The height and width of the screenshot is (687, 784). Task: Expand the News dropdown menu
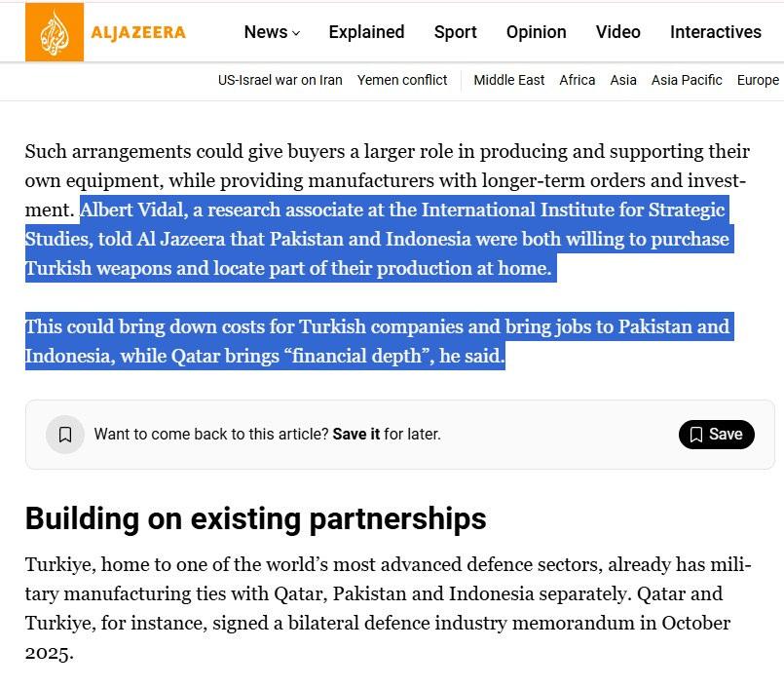tap(272, 32)
